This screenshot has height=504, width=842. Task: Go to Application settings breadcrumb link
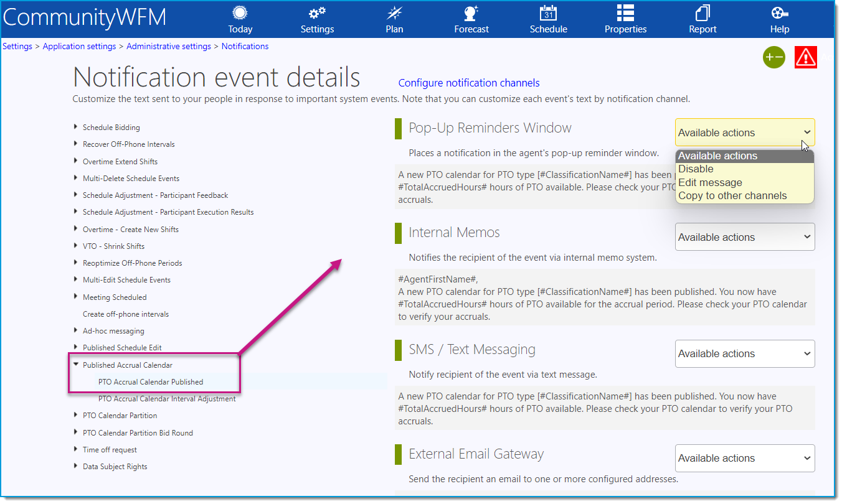[79, 46]
